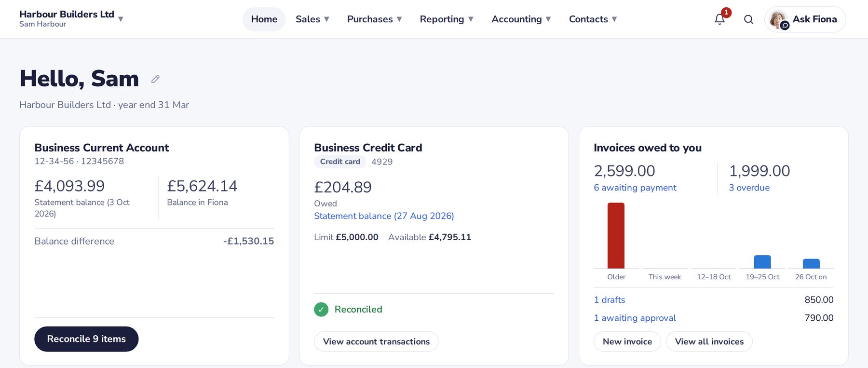Click the Business Credit Card title
This screenshot has height=368, width=868.
point(368,148)
